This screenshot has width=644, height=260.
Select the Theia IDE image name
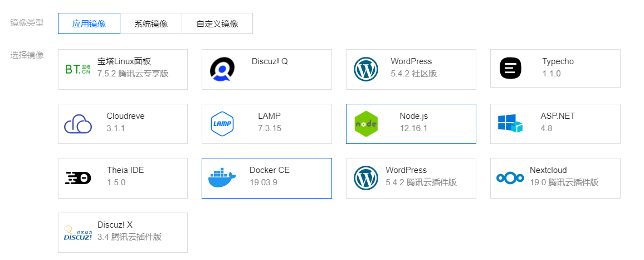pyautogui.click(x=125, y=170)
